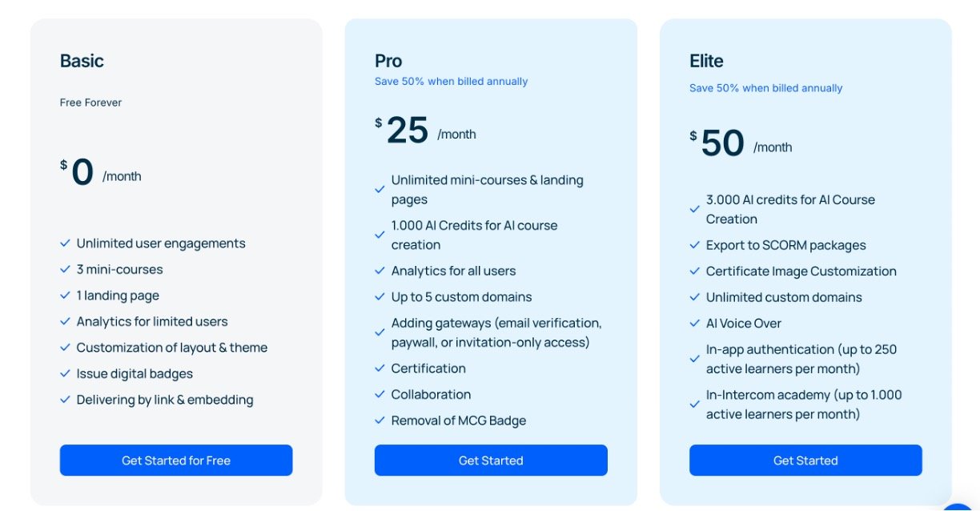The width and height of the screenshot is (980, 511).
Task: Click checkmark next to AI Voice Over
Action: coord(694,324)
